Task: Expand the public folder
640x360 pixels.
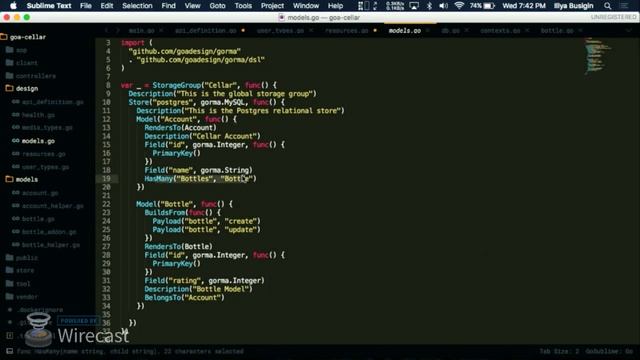Action: pos(10,258)
